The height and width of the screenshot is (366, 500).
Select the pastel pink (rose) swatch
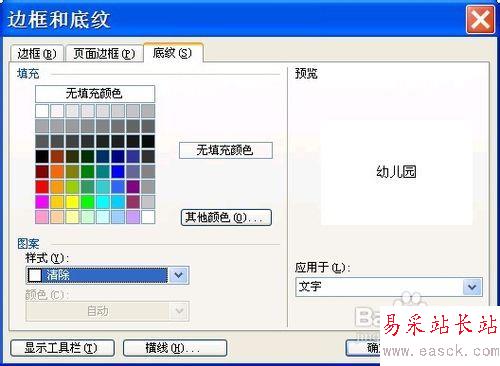tap(42, 217)
